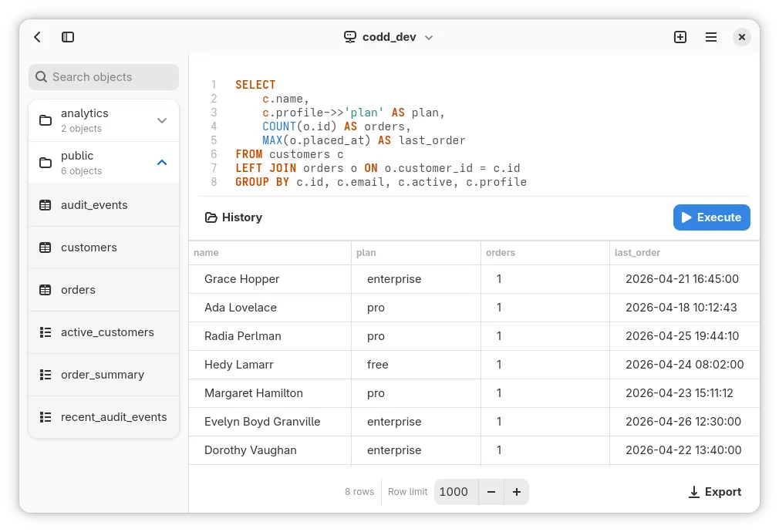Screen dimensions: 779x532
Task: Click the 2026-04-21 16:45:00 cell
Action: (x=685, y=279)
